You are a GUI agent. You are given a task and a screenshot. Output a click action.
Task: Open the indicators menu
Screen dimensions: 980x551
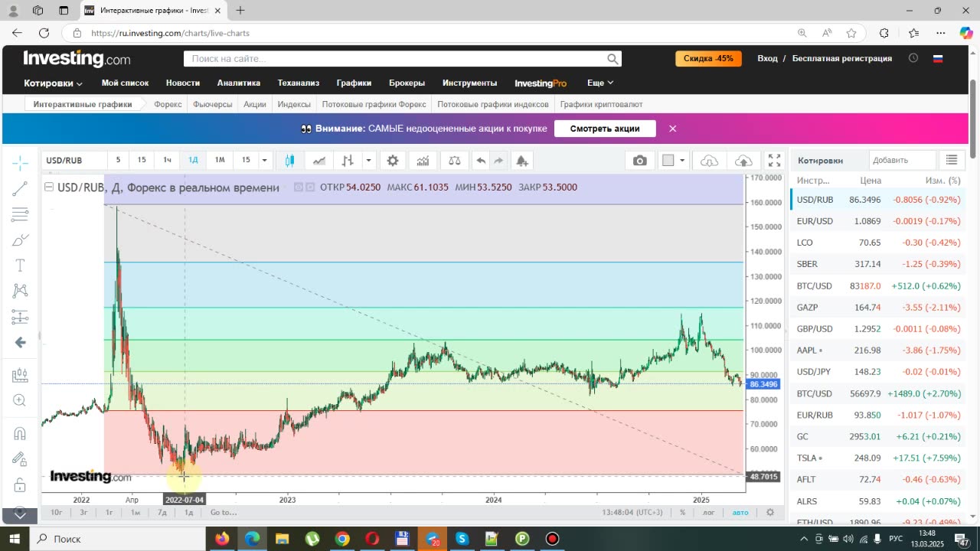pyautogui.click(x=423, y=161)
